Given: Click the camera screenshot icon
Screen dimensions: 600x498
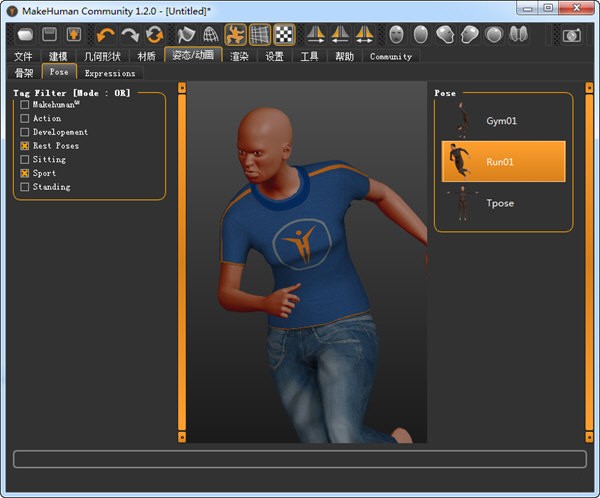Looking at the screenshot, I should [572, 35].
